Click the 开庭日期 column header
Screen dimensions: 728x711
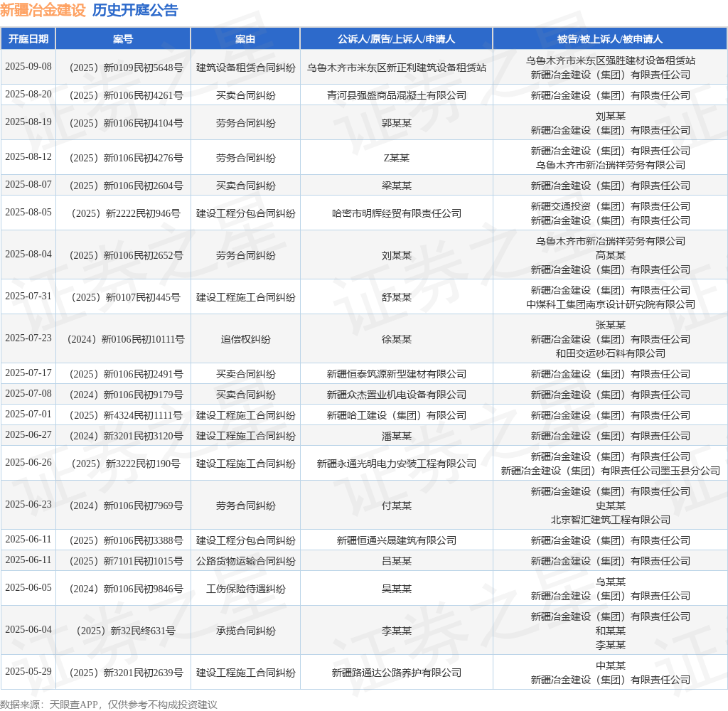(28, 39)
